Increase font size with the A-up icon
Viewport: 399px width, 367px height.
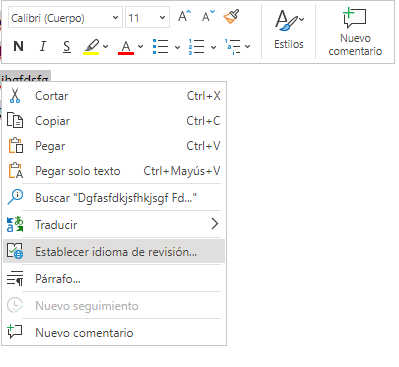[x=184, y=16]
